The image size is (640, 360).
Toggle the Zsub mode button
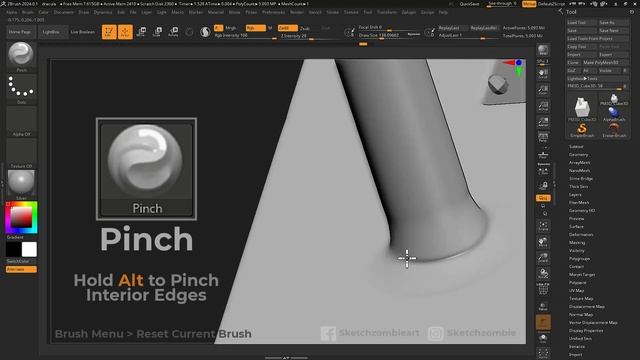click(305, 29)
